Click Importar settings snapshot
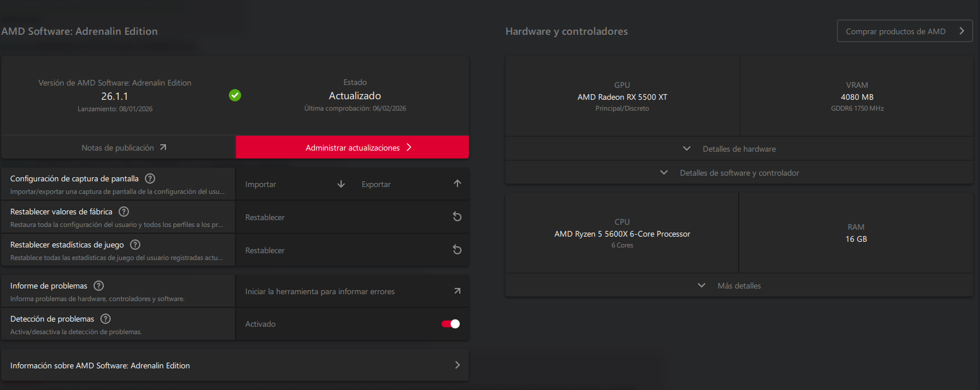Image resolution: width=980 pixels, height=390 pixels. (x=295, y=184)
